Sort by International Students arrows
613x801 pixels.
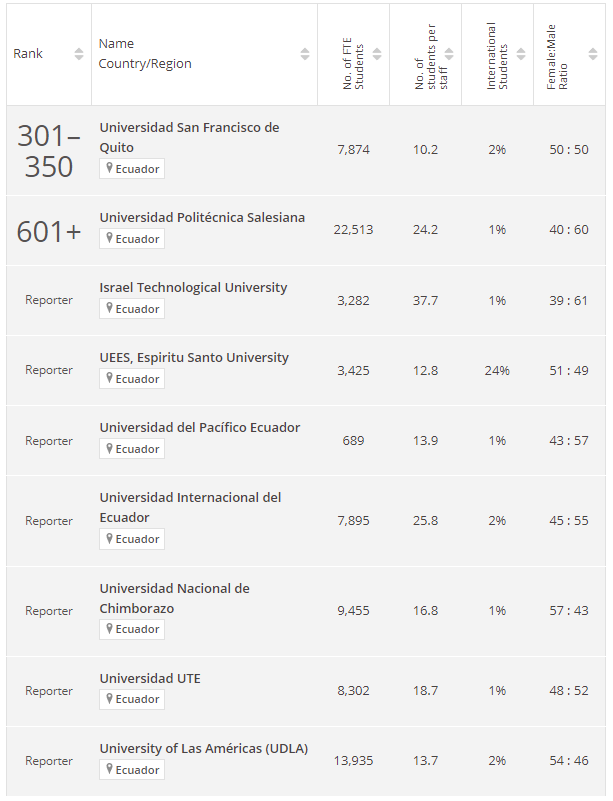tap(521, 54)
